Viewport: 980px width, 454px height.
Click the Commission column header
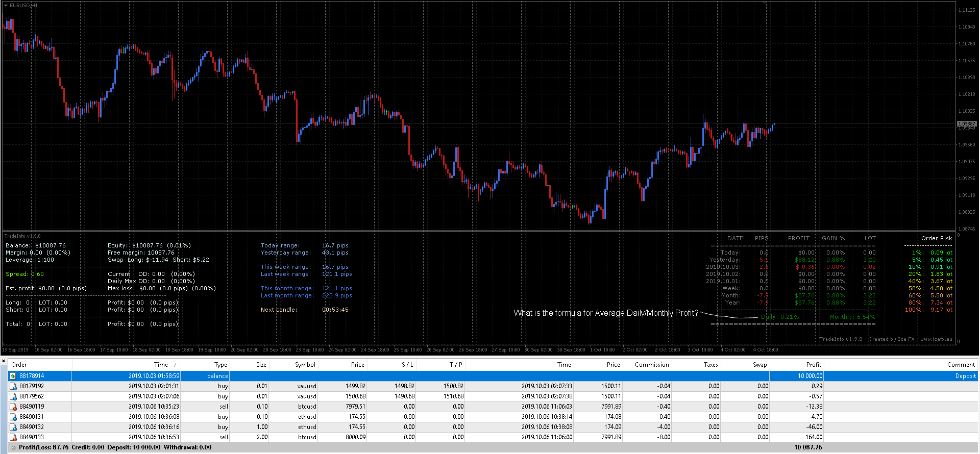(x=651, y=365)
